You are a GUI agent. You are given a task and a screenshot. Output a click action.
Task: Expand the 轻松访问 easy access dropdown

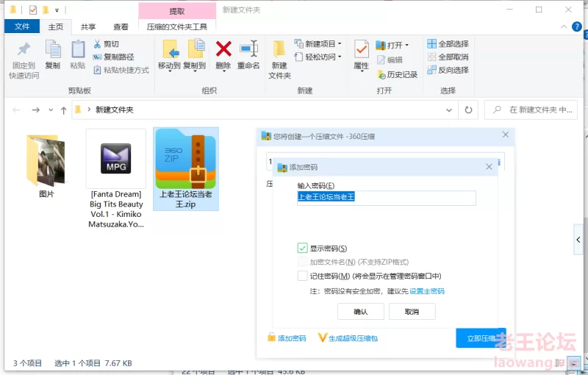[x=340, y=57]
